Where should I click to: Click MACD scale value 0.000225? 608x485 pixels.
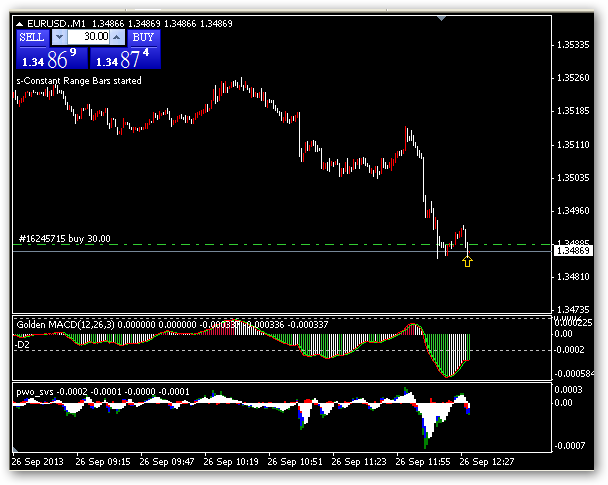click(573, 323)
